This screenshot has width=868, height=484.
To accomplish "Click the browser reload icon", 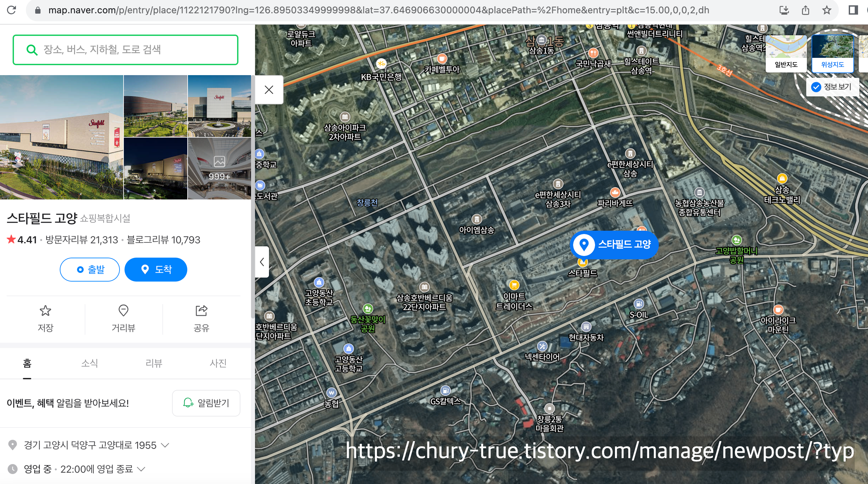I will coord(12,10).
